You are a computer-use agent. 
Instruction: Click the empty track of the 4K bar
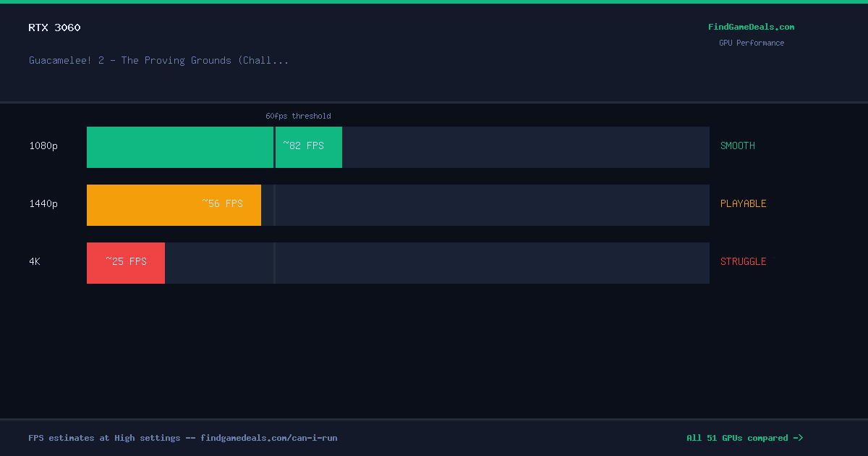(437, 263)
